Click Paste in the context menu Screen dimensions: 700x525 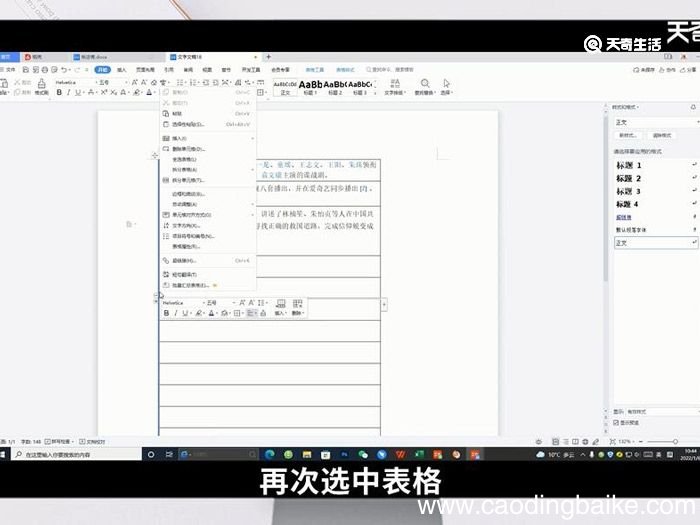pyautogui.click(x=208, y=114)
